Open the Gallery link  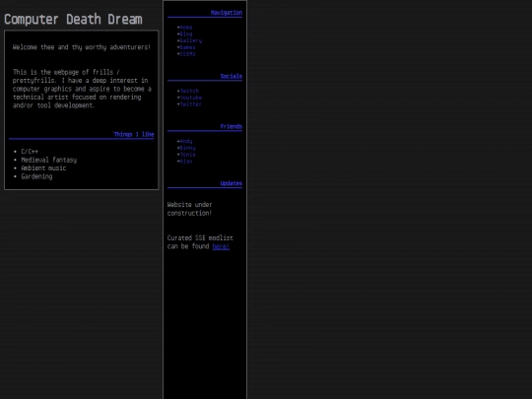(191, 40)
